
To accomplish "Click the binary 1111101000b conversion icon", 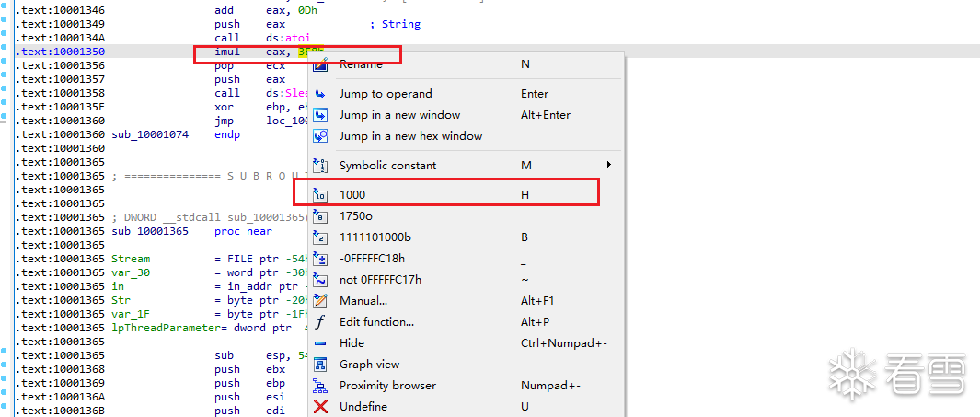I will [x=320, y=237].
